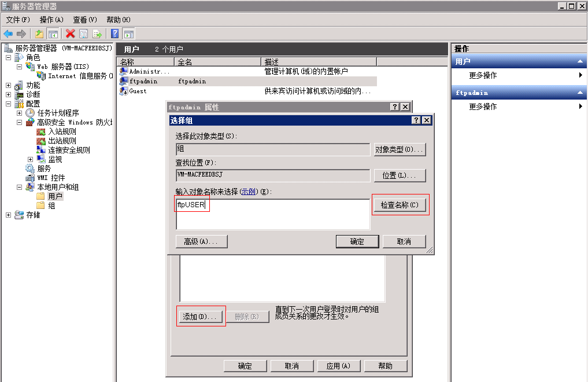Click the Forward arrow toolbar icon
Screen dimensions: 588x382
21,34
